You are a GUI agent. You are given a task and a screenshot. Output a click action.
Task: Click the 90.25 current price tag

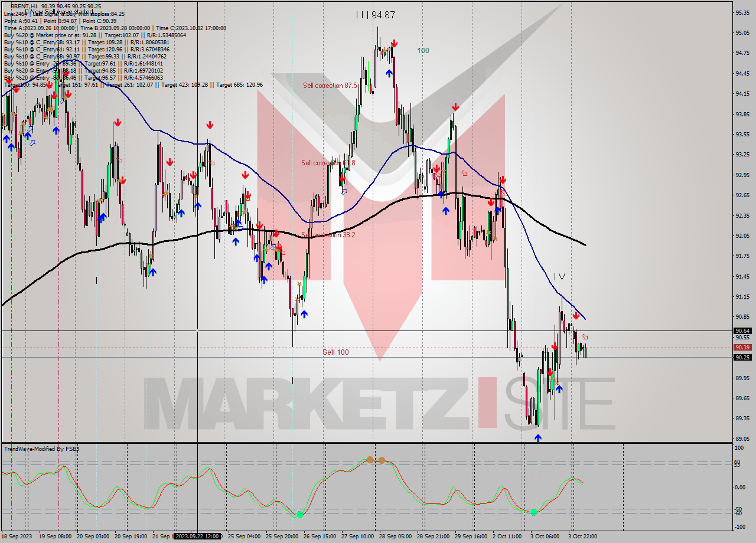[x=742, y=357]
